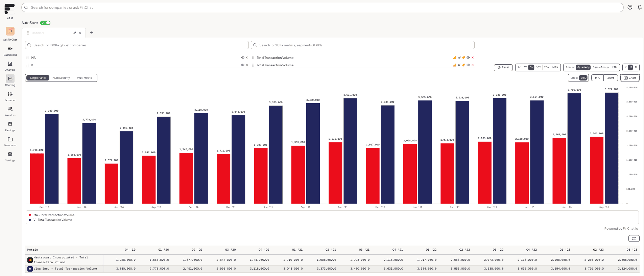This screenshot has height=276, width=644.
Task: Click the orange tag icon on the second metric row
Action: point(463,65)
